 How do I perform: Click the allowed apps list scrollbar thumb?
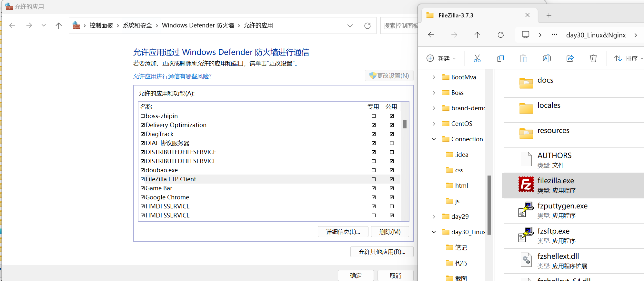[x=405, y=124]
